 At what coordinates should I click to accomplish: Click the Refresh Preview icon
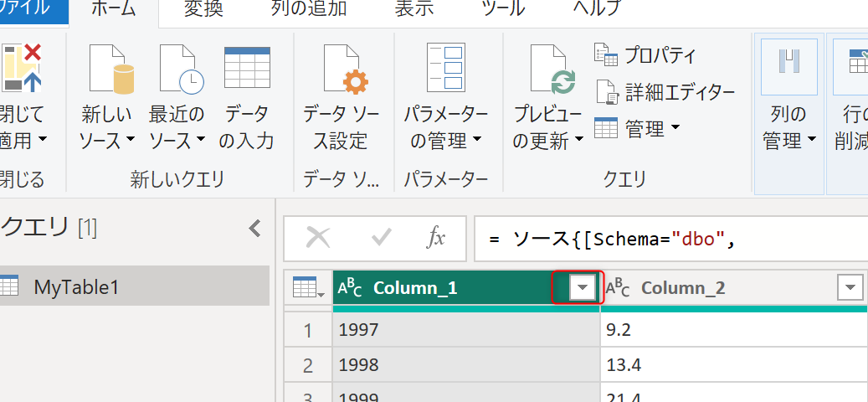click(551, 70)
